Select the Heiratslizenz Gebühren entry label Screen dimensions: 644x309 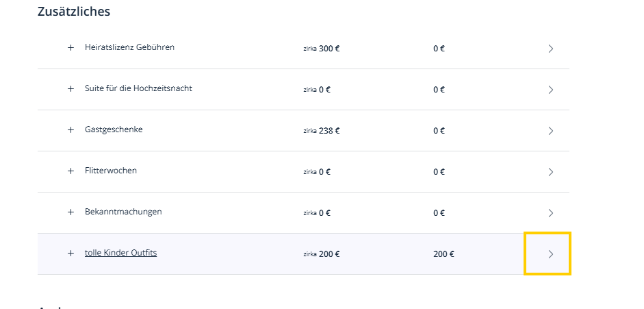pyautogui.click(x=129, y=47)
